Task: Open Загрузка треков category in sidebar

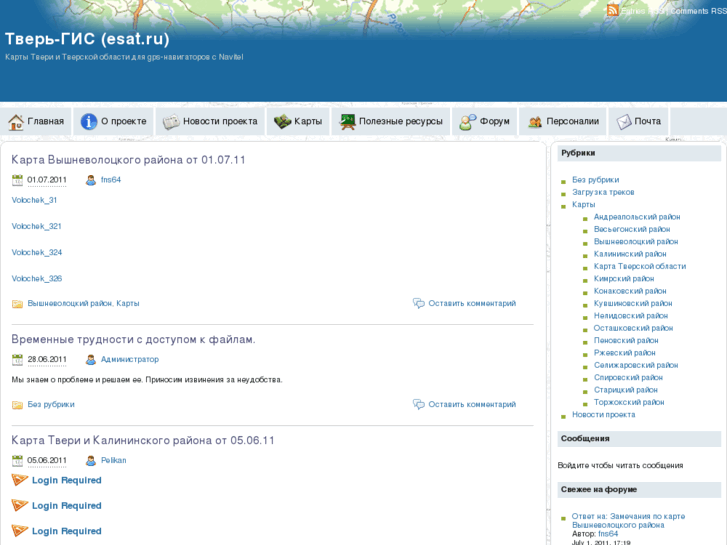Action: click(603, 192)
